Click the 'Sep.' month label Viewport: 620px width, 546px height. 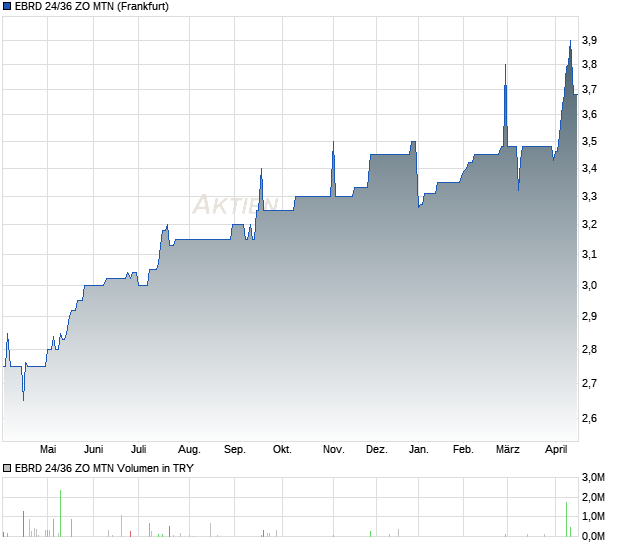pyautogui.click(x=234, y=449)
